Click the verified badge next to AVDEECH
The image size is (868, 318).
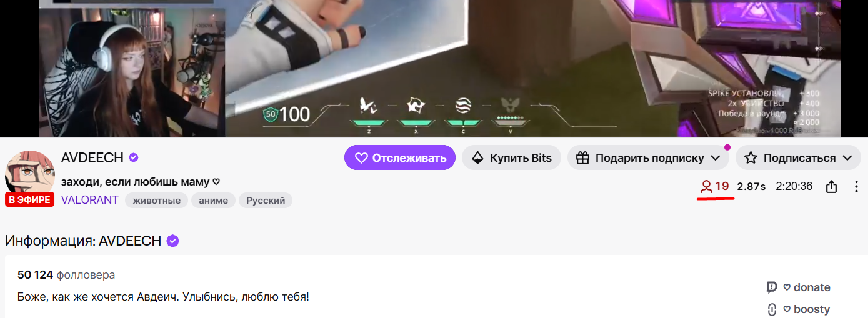(134, 158)
